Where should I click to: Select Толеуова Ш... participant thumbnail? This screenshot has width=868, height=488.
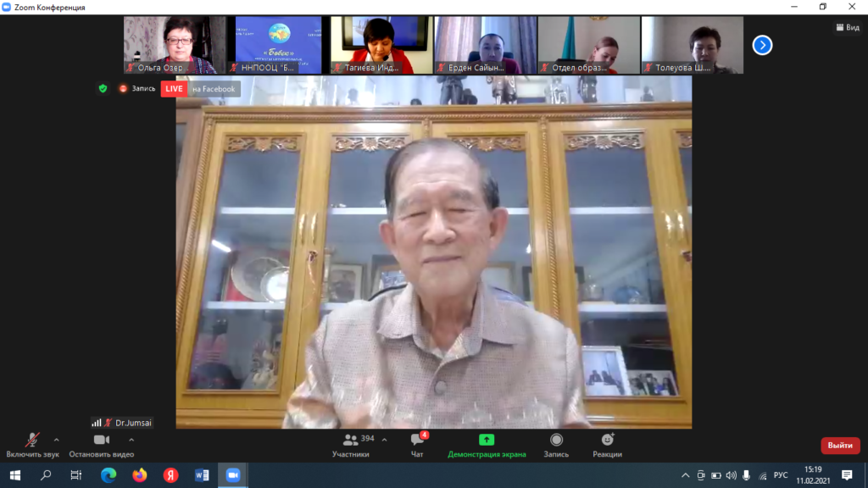(693, 45)
